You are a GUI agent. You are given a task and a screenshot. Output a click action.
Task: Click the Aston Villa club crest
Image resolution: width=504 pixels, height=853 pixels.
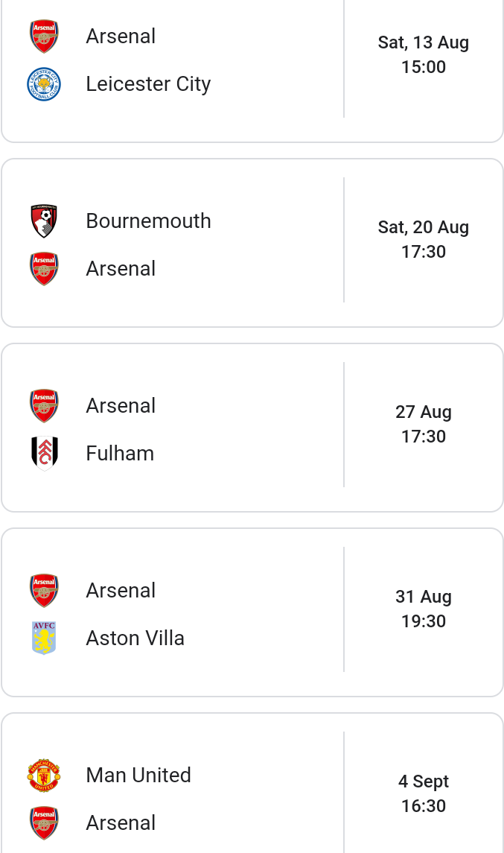44,638
